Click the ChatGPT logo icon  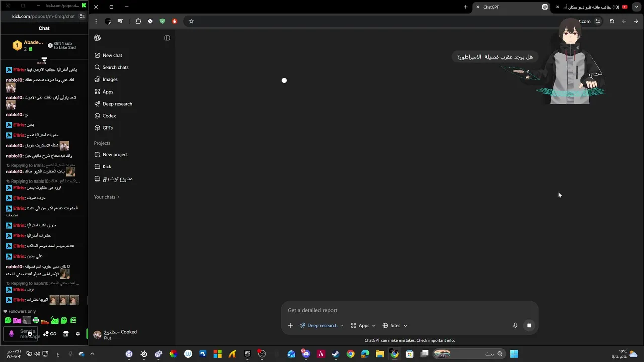coord(97,38)
